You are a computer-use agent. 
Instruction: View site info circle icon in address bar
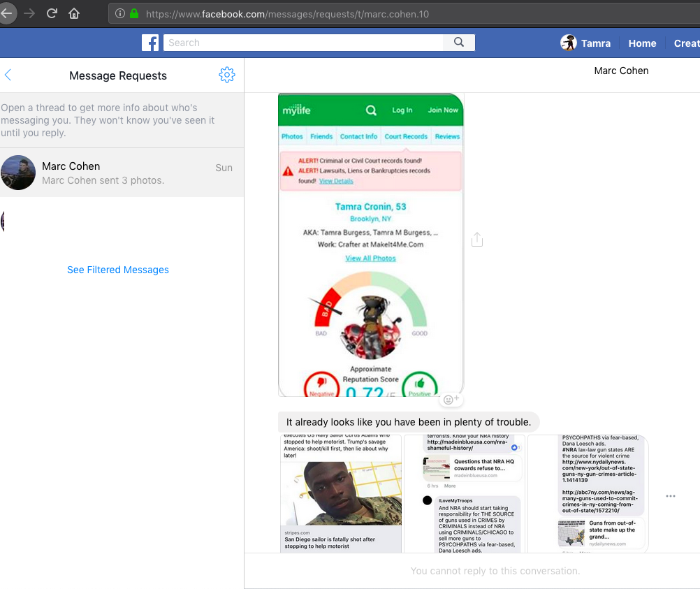click(120, 13)
